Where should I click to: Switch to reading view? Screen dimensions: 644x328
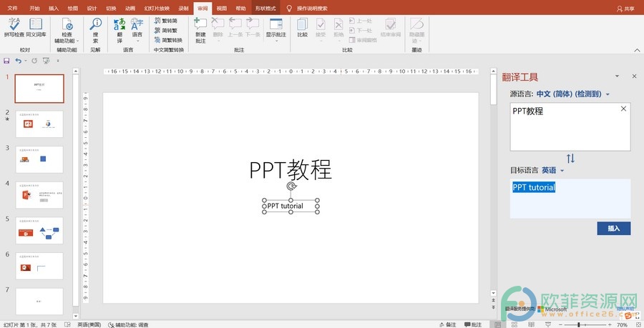[531, 324]
